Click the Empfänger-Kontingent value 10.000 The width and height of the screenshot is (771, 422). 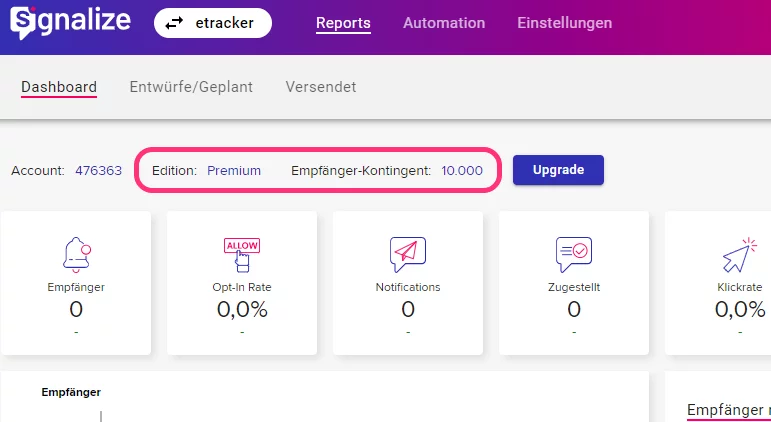(462, 171)
